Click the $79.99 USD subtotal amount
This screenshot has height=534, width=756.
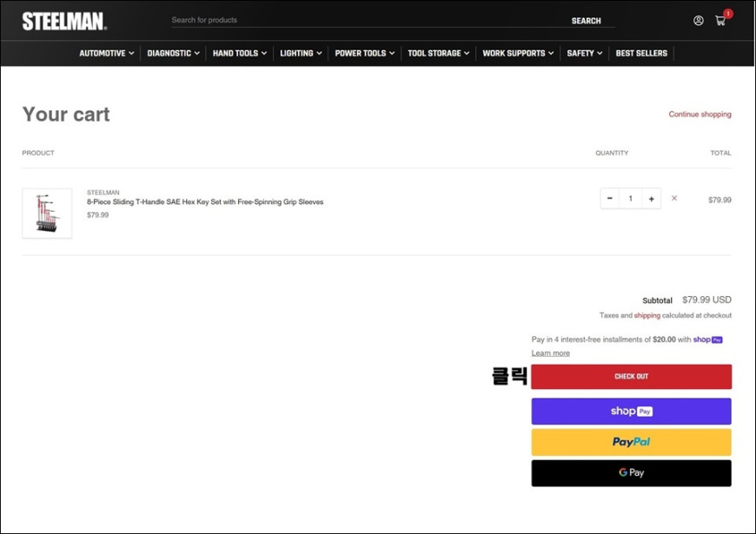point(706,300)
